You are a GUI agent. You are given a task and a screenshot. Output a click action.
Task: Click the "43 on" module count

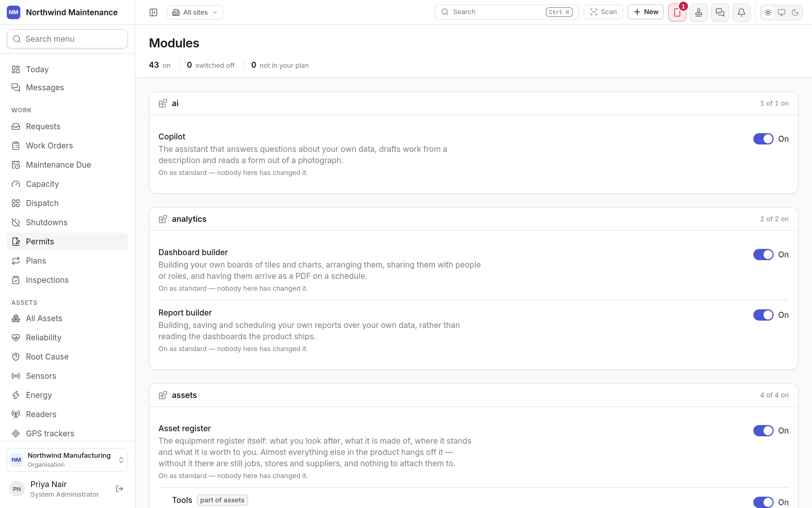pos(160,65)
